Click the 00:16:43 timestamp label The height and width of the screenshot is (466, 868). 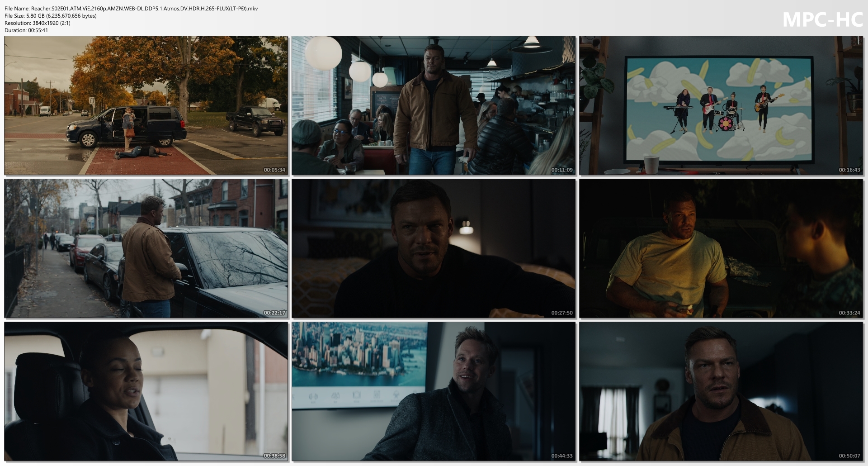coord(849,170)
